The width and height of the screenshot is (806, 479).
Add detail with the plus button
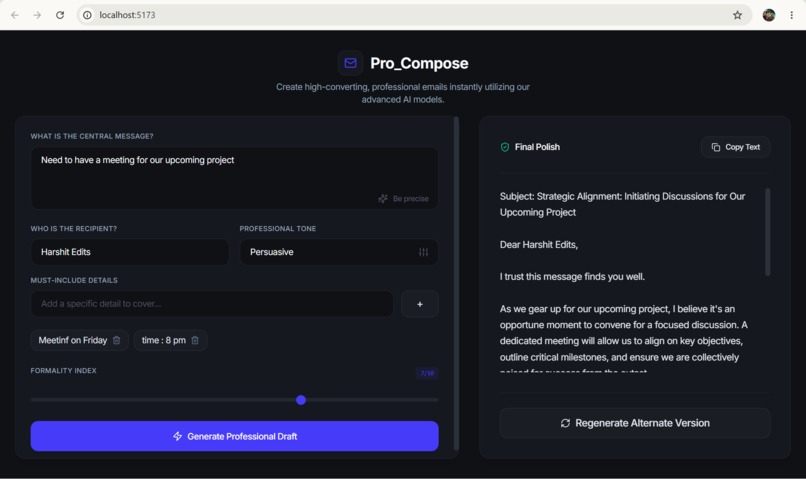pos(420,304)
